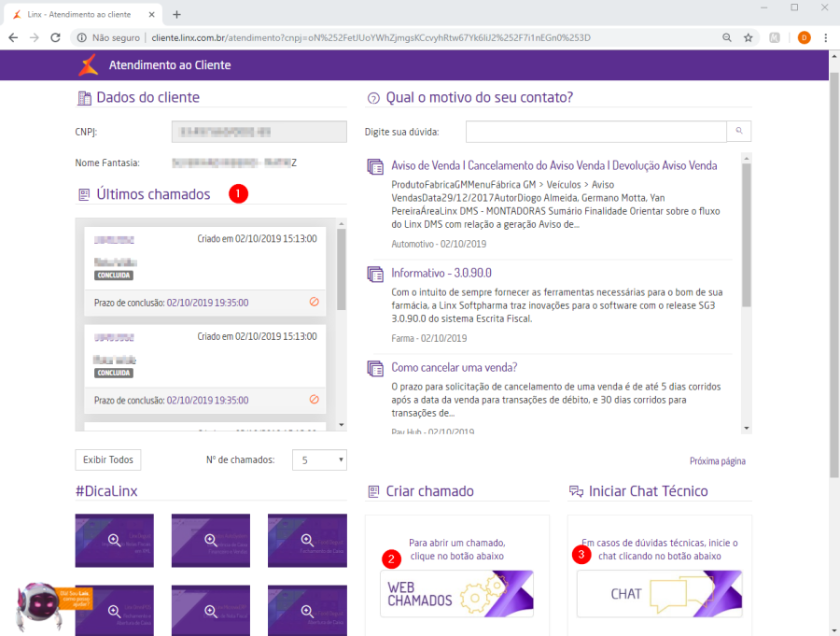
Task: Click the CNPJ field
Action: pyautogui.click(x=259, y=132)
